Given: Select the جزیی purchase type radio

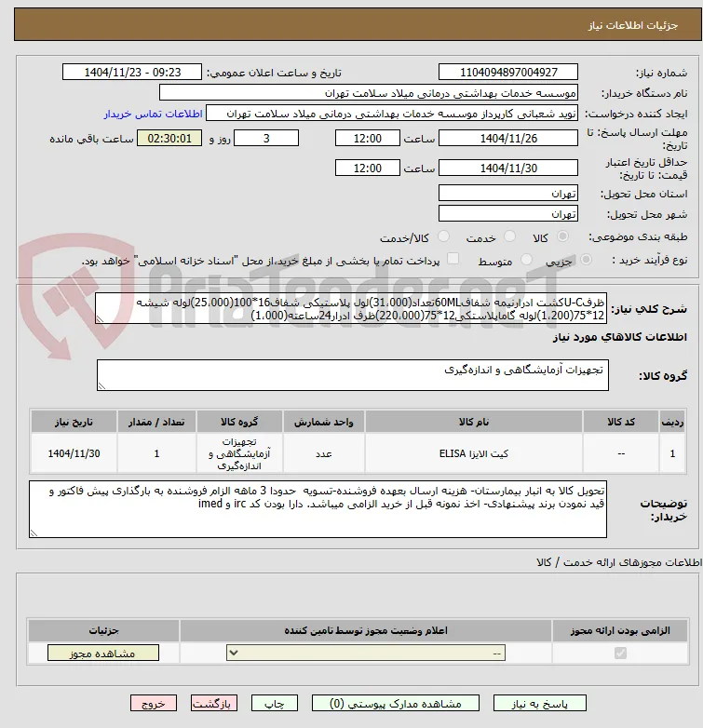Looking at the screenshot, I should click(x=586, y=260).
